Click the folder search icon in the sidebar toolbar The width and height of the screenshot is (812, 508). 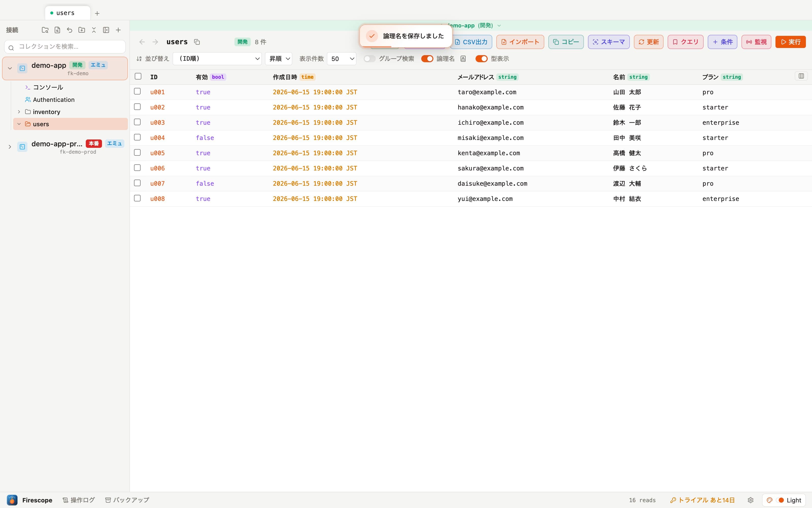point(45,30)
